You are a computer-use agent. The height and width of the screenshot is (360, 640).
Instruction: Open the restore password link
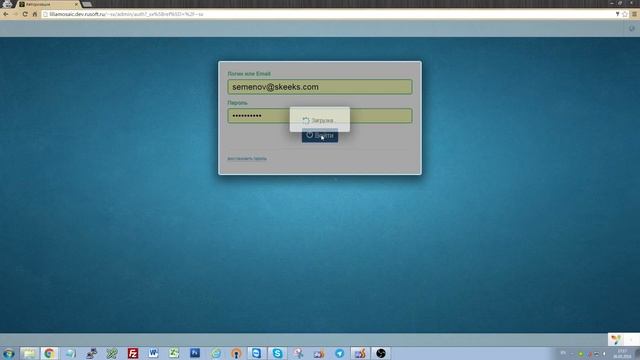[247, 159]
